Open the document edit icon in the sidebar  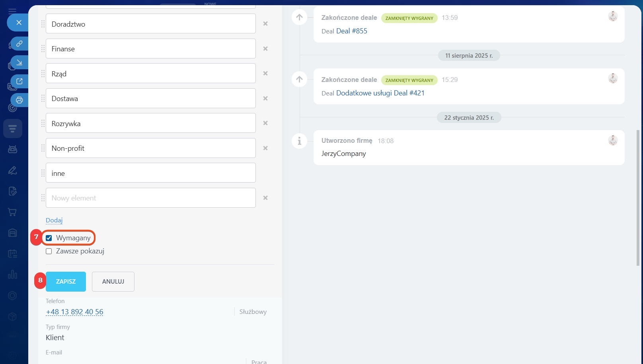tap(13, 191)
